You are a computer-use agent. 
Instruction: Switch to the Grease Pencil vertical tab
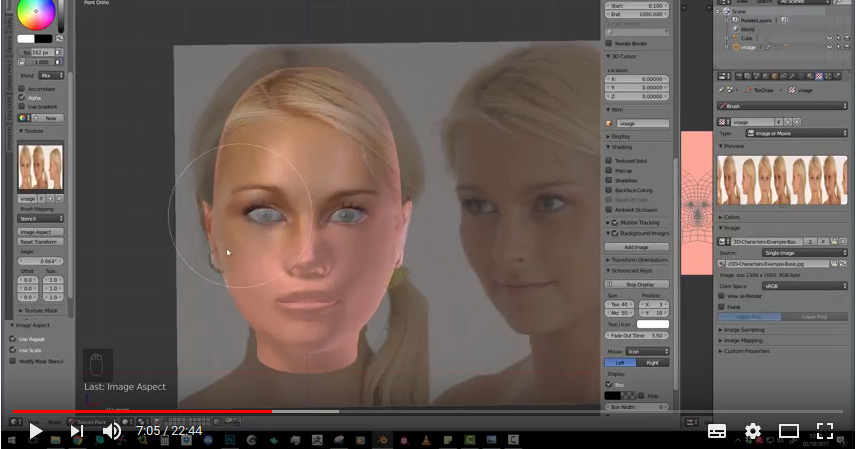[9, 74]
